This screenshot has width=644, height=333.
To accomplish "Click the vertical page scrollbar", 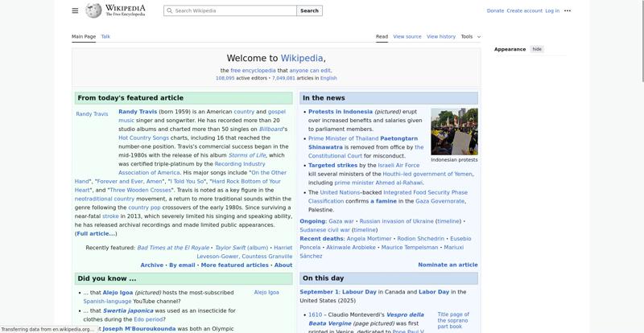I will tap(642, 41).
